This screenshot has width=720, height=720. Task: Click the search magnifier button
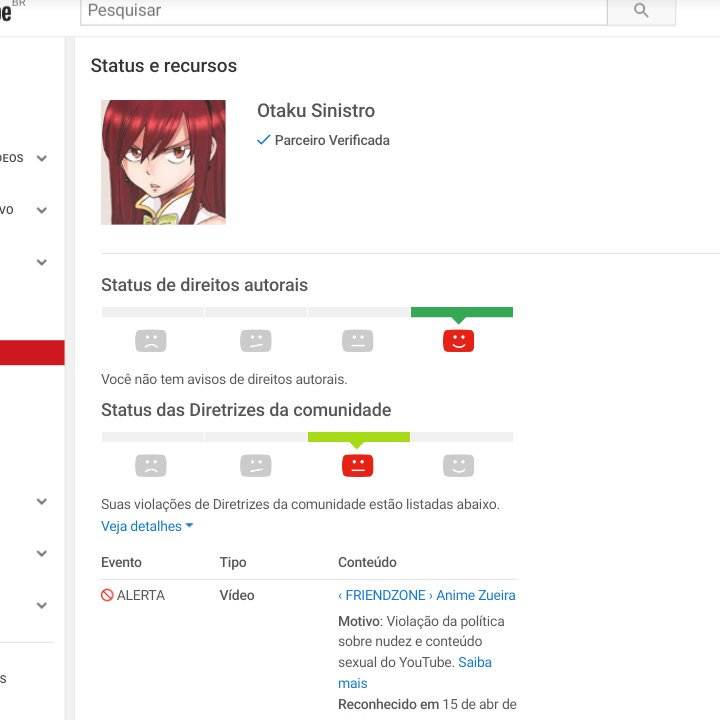641,11
